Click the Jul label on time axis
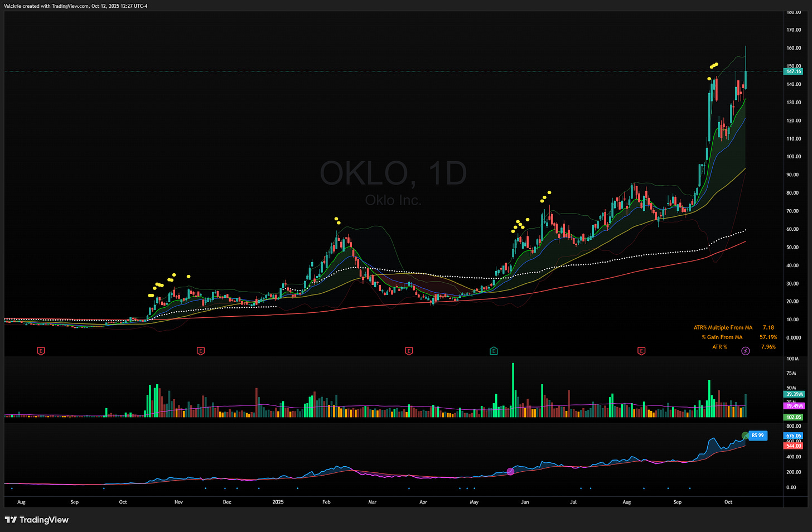Image resolution: width=812 pixels, height=532 pixels. click(573, 502)
